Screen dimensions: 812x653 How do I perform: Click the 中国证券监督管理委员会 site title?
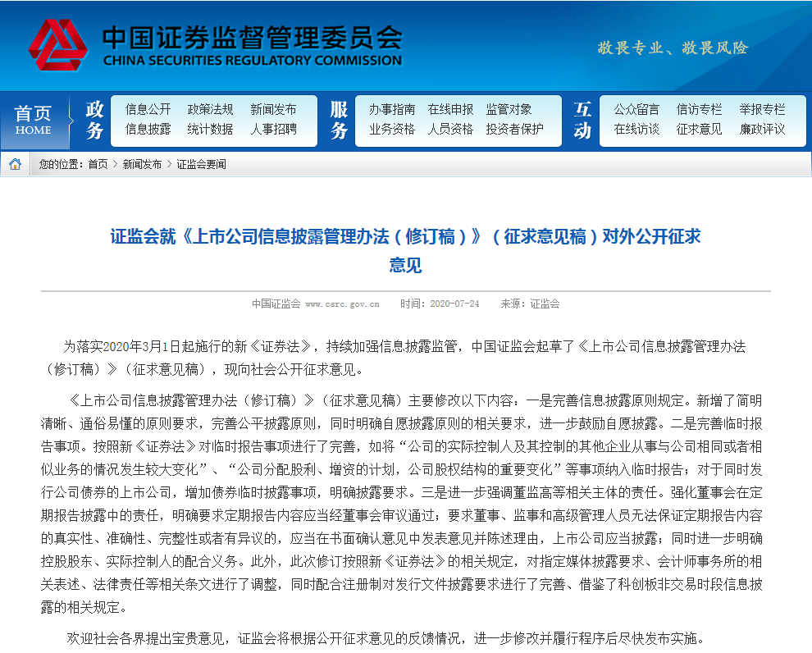coord(252,38)
